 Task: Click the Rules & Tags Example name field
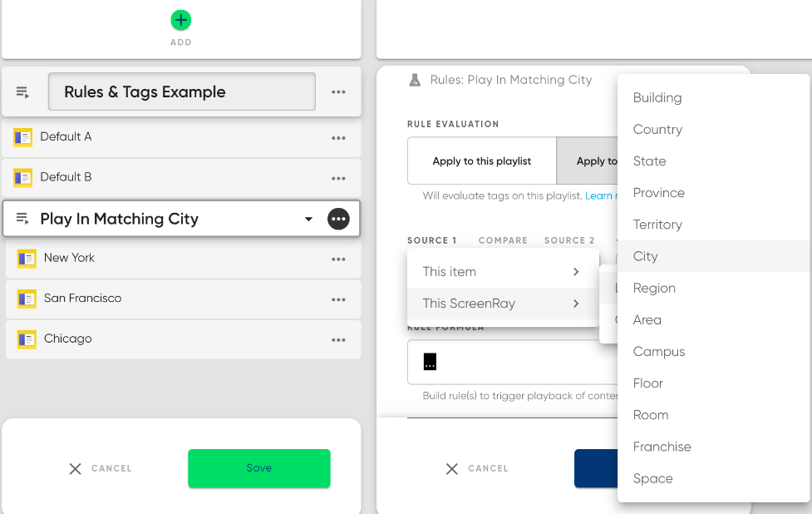click(182, 91)
